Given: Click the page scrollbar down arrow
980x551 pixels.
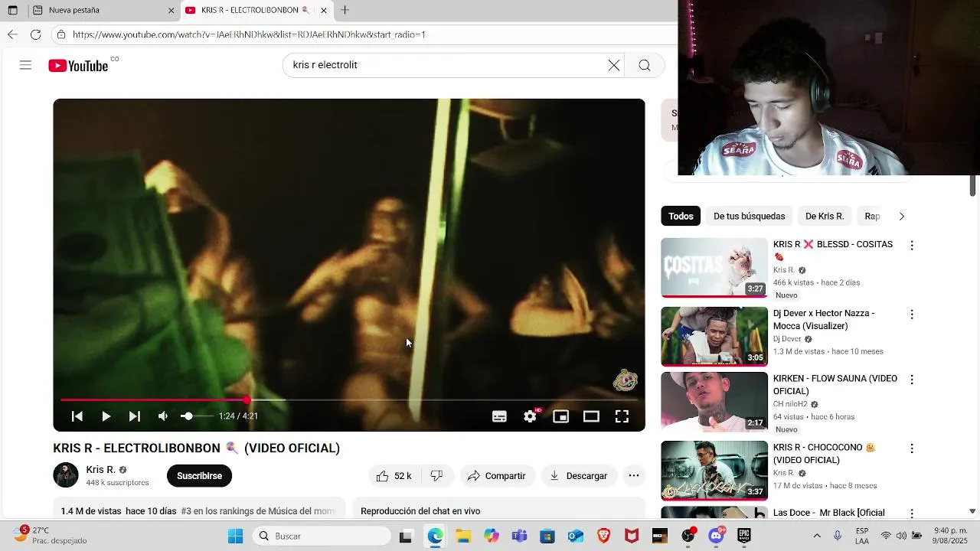Looking at the screenshot, I should tap(972, 511).
